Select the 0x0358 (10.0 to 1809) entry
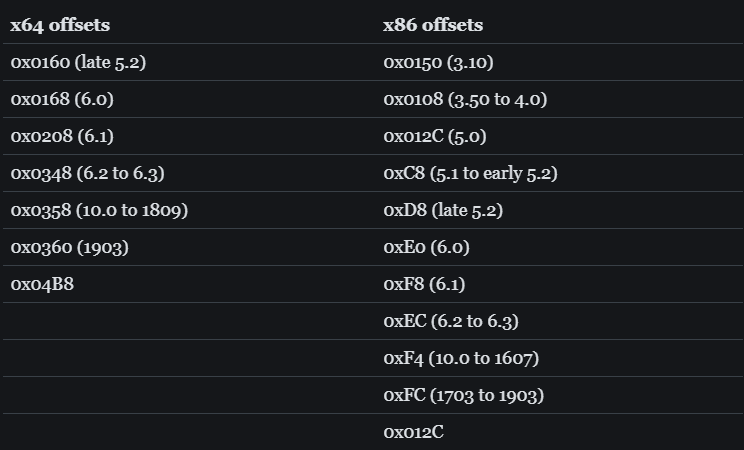The width and height of the screenshot is (744, 450). (x=99, y=210)
